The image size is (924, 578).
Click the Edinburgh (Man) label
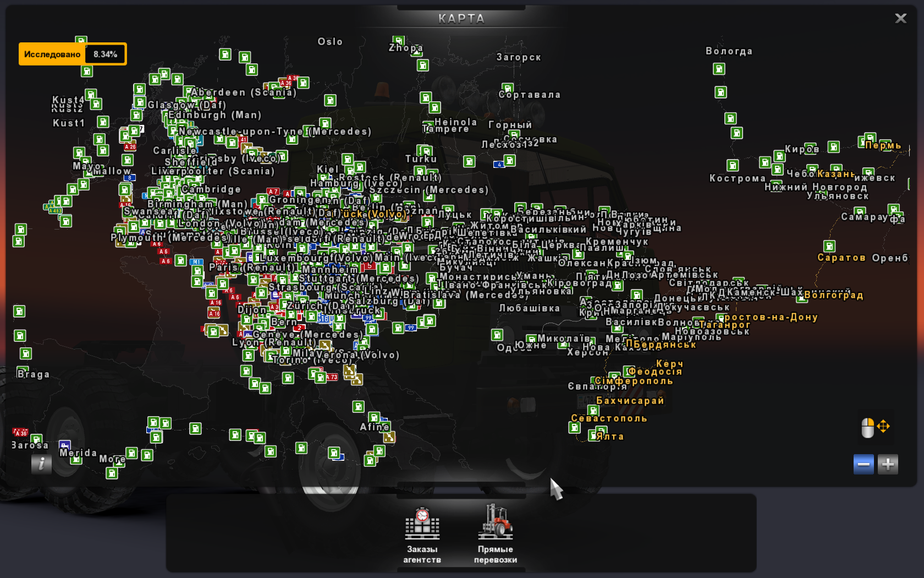coord(215,115)
